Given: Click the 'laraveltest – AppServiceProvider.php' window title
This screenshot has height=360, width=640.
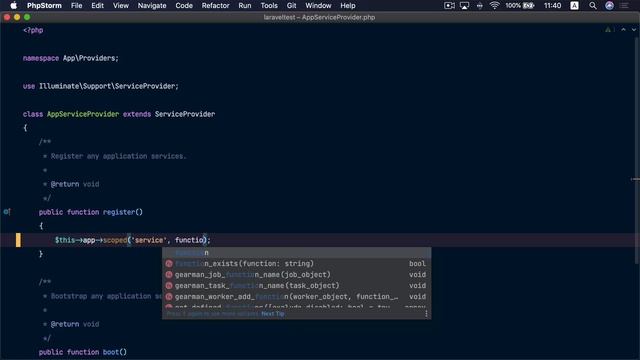Looking at the screenshot, I should pos(319,18).
